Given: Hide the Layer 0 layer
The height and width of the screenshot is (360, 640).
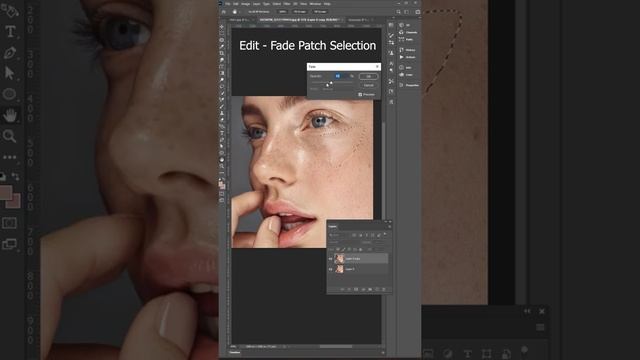Looking at the screenshot, I should (331, 269).
